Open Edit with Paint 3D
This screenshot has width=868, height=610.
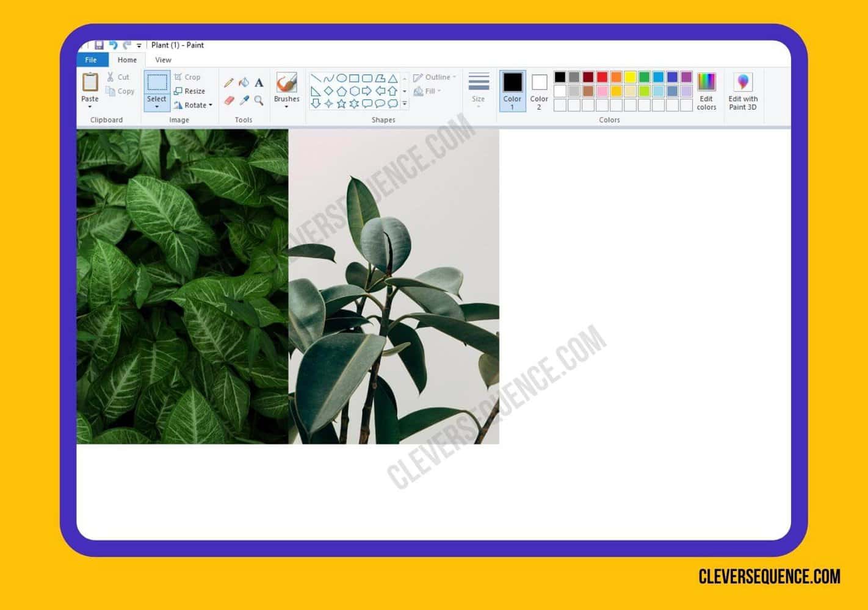point(742,91)
